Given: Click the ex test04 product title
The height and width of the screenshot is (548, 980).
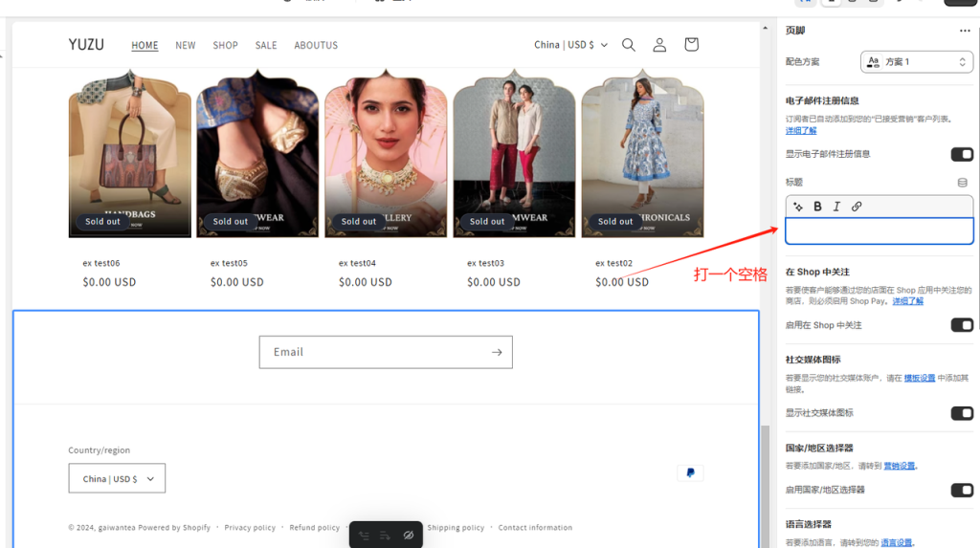Looking at the screenshot, I should tap(357, 264).
